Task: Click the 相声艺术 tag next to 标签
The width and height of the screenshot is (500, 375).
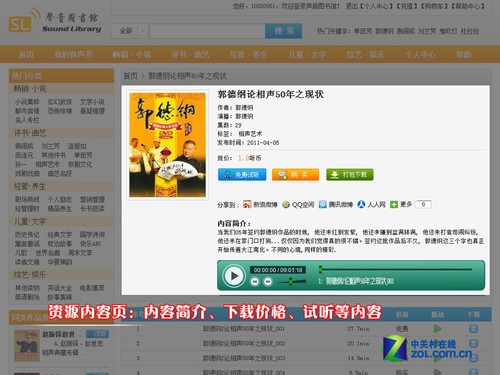Action: coord(250,134)
